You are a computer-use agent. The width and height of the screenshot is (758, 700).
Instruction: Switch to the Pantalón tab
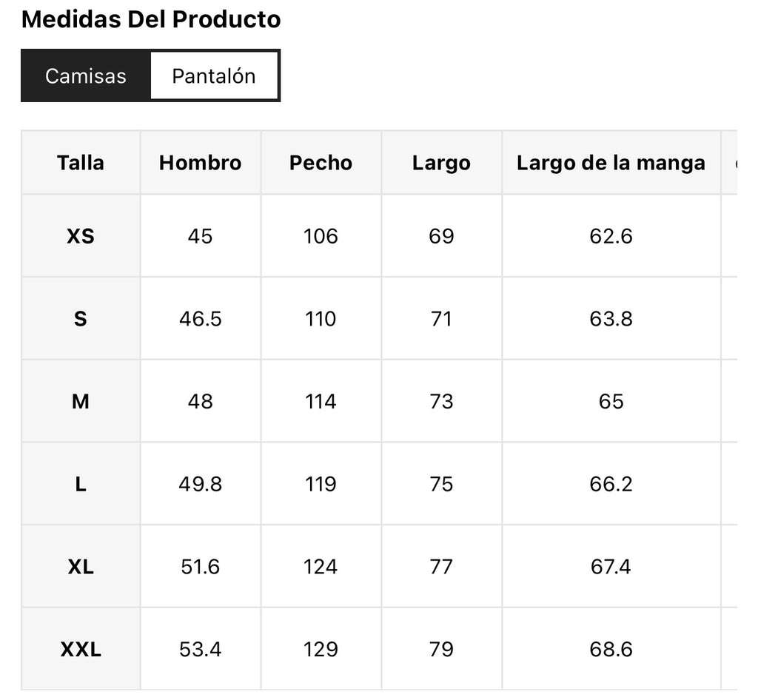point(214,75)
